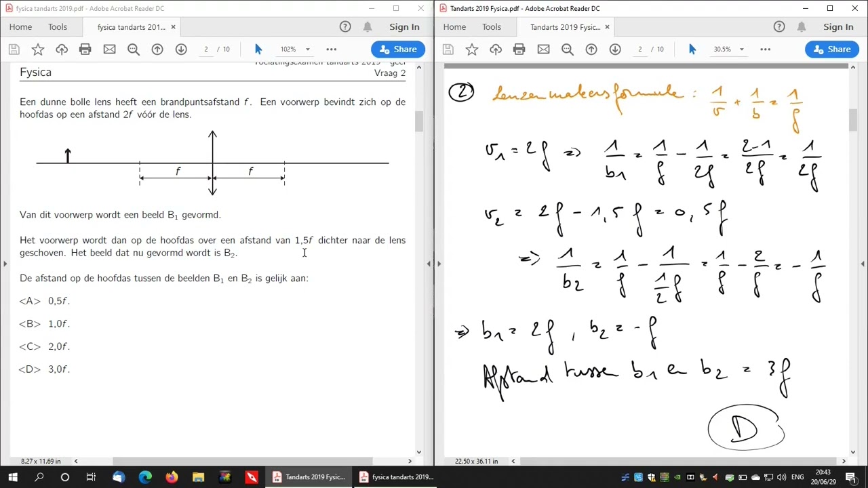Previous page arrow in right window

point(591,49)
